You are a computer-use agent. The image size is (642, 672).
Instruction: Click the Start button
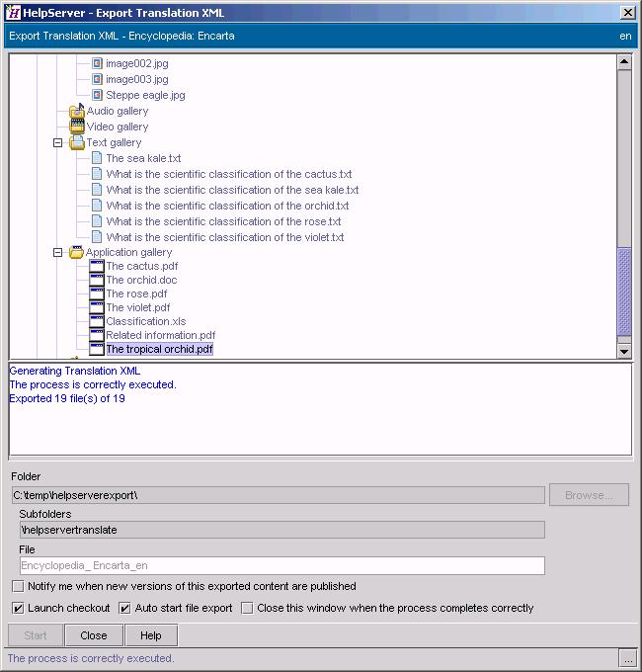coord(36,635)
